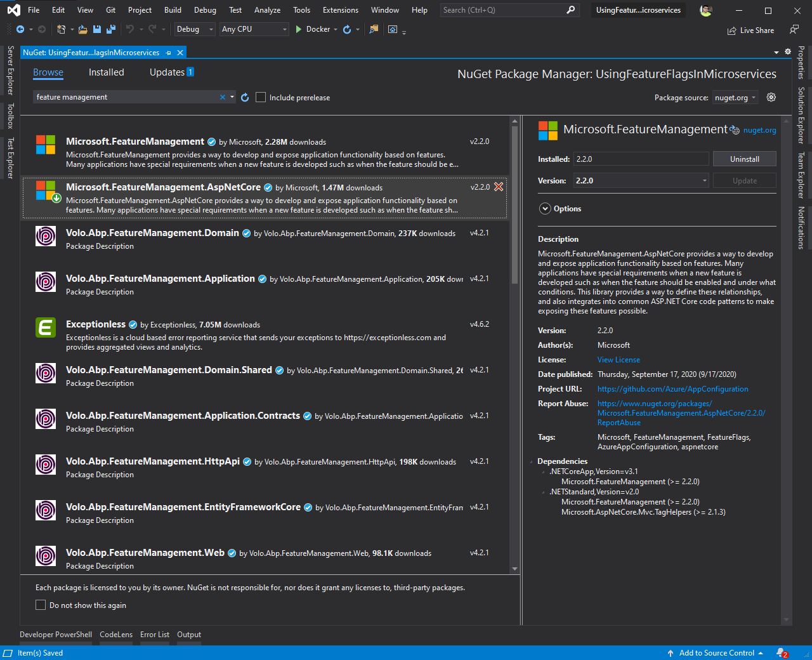Open the File menu
Viewport: 812px width, 660px height.
click(34, 10)
